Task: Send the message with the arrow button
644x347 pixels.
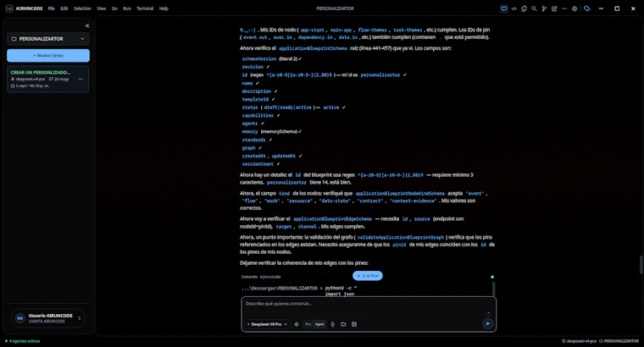Action: 487,323
